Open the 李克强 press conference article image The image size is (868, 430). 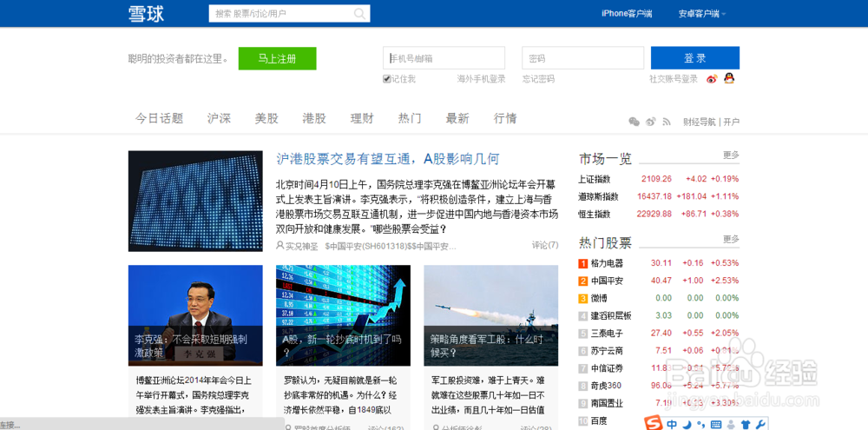pos(195,315)
